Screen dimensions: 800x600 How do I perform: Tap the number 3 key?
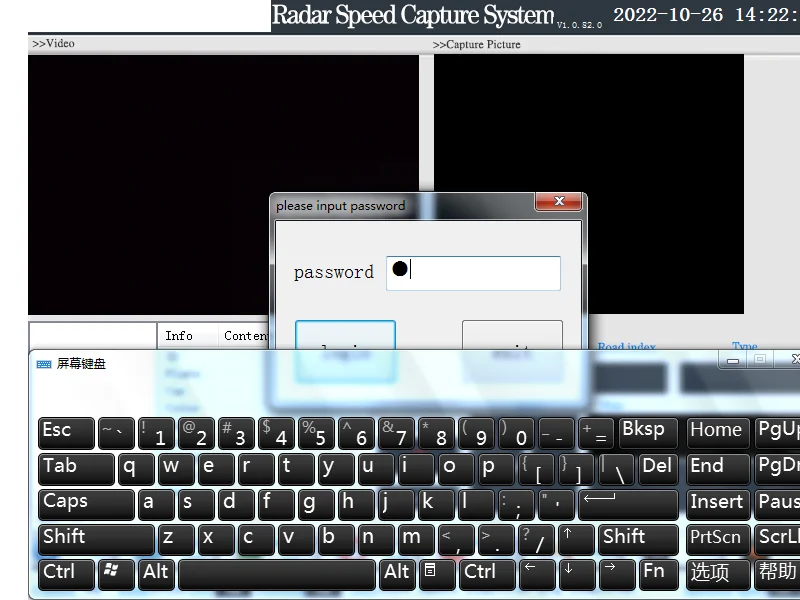pyautogui.click(x=236, y=433)
